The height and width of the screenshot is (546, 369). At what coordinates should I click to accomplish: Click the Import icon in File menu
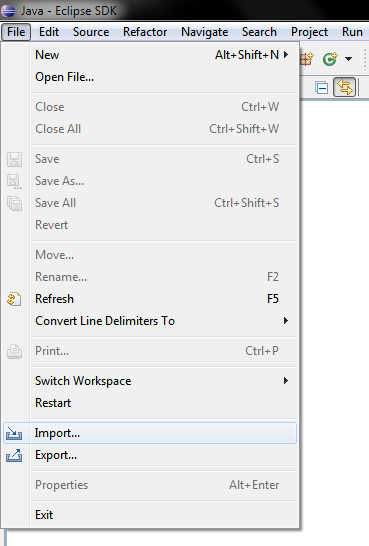pos(14,434)
